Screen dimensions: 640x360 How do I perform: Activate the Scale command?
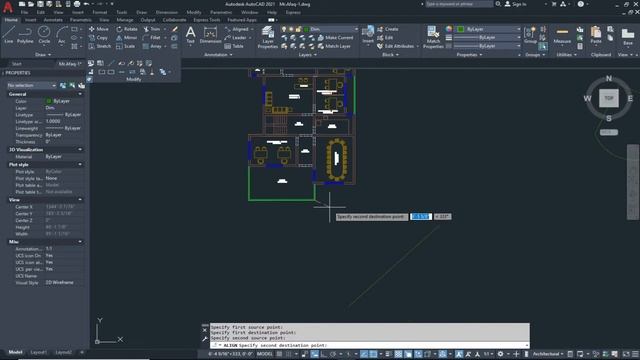pos(125,46)
